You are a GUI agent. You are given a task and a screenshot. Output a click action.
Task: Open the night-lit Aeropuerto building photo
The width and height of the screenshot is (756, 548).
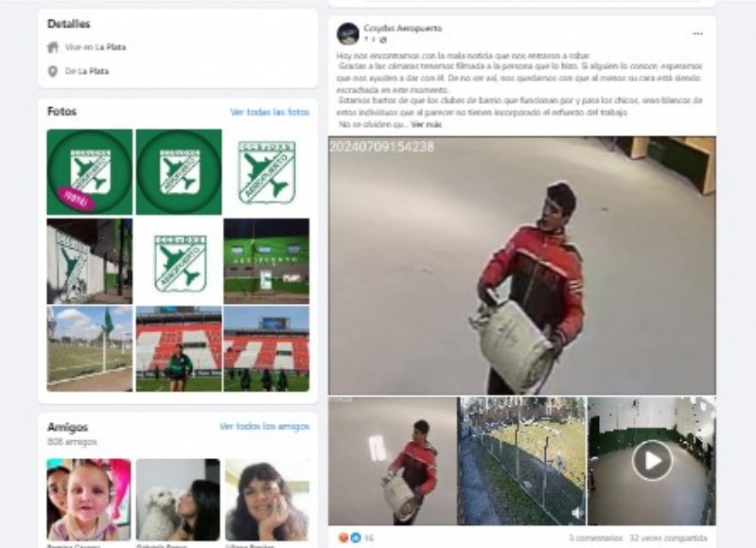pyautogui.click(x=267, y=261)
